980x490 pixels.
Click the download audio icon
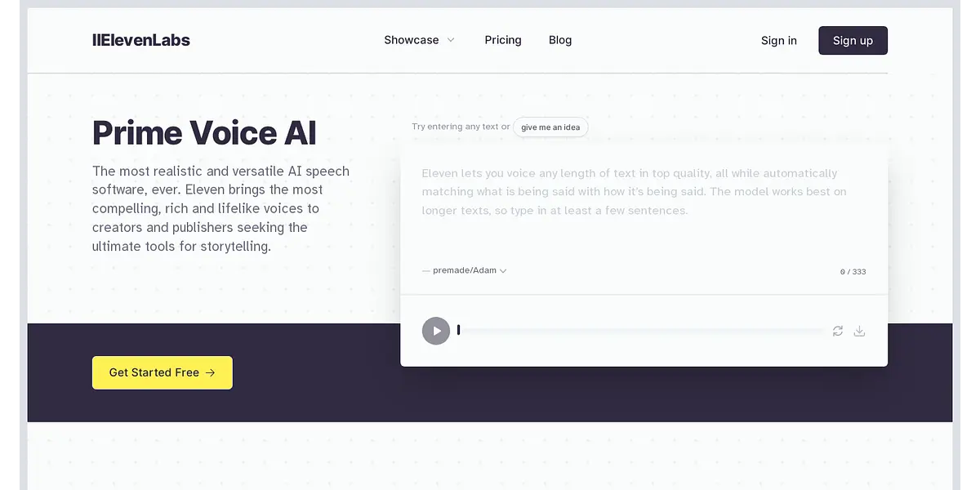tap(859, 331)
